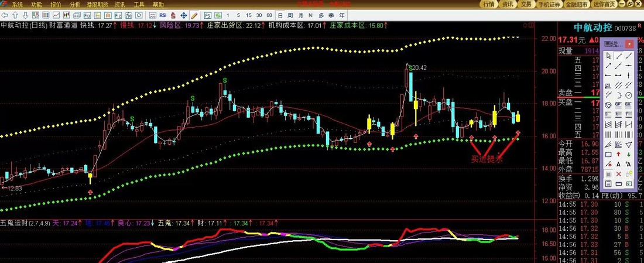The height and width of the screenshot is (263, 644).
Task: Switch to 1 minute period
Action: pos(228,16)
